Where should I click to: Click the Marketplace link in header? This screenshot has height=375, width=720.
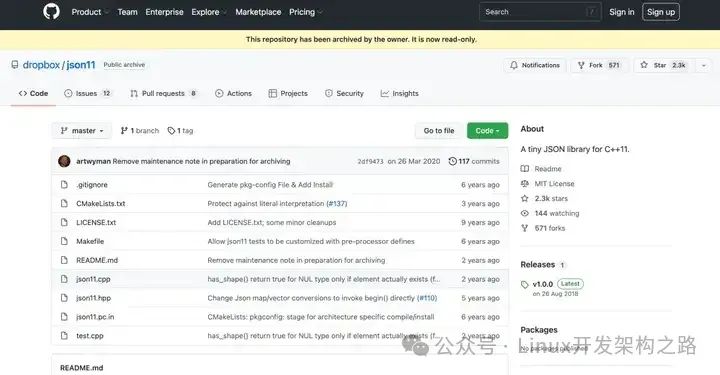pyautogui.click(x=258, y=12)
